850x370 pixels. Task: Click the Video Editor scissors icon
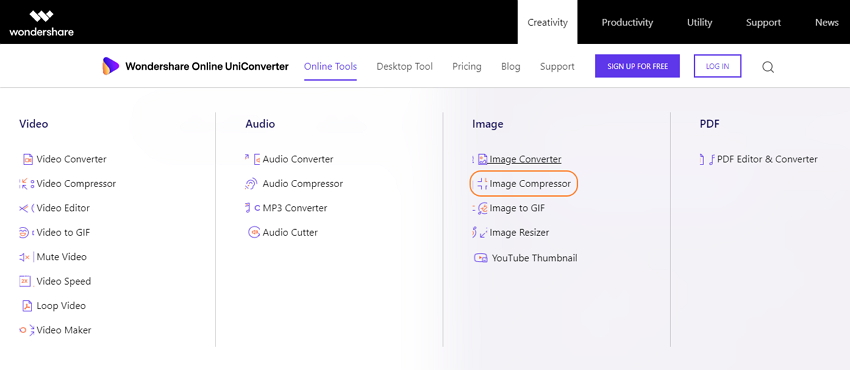[x=27, y=208]
